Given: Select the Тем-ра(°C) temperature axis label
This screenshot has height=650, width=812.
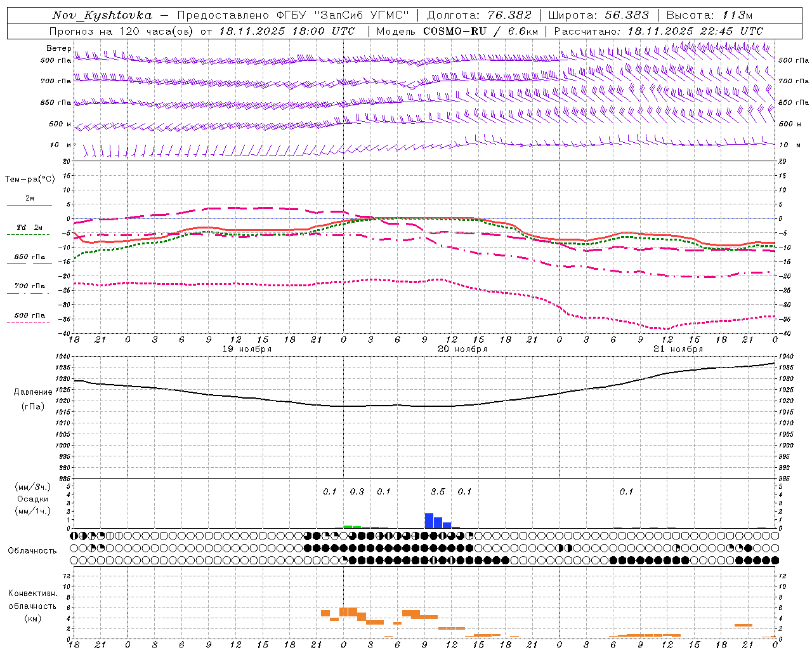Looking at the screenshot, I should coord(30,180).
